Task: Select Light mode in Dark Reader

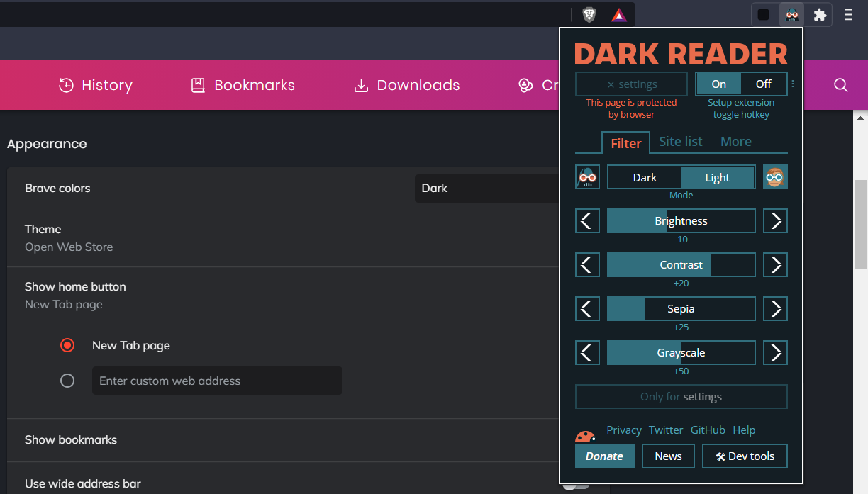Action: pyautogui.click(x=718, y=177)
